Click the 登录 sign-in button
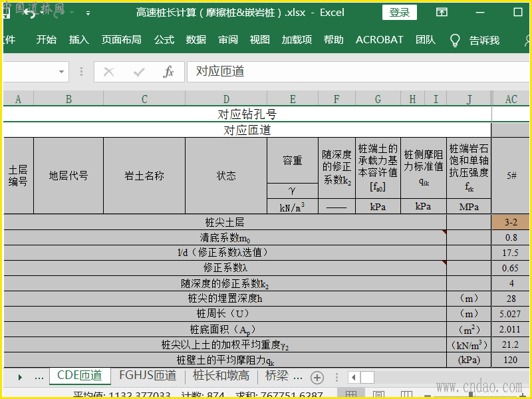Viewport: 532px width, 399px height. (x=400, y=13)
